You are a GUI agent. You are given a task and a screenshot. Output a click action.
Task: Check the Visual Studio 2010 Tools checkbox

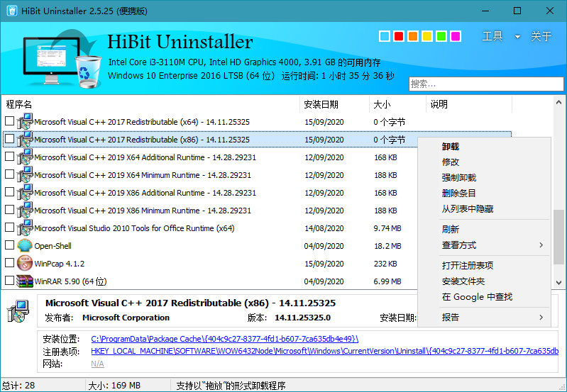[x=10, y=228]
